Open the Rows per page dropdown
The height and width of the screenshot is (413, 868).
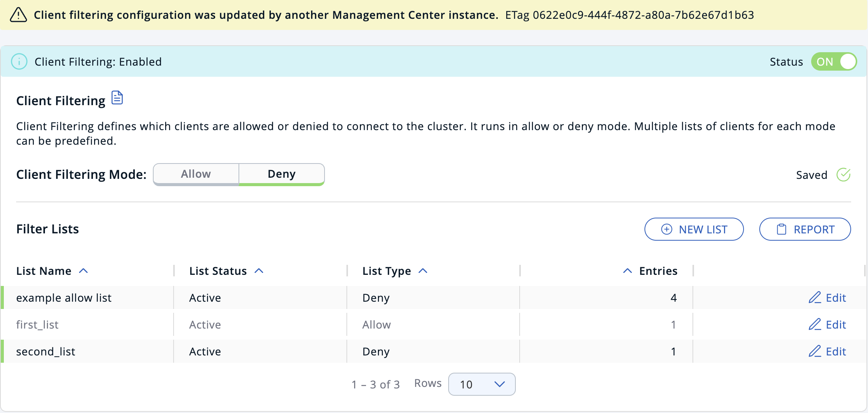pyautogui.click(x=482, y=384)
